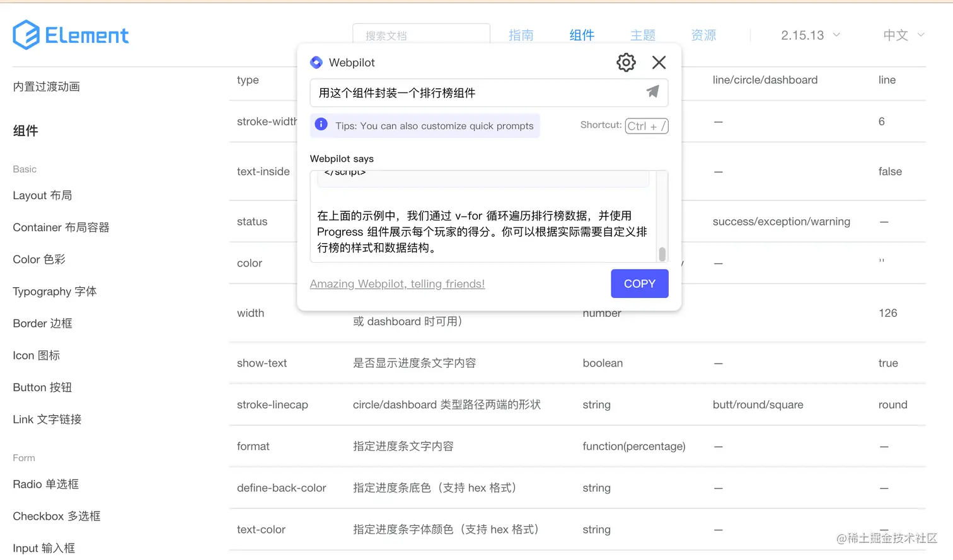Go to Button 按钮 page
The width and height of the screenshot is (953, 560).
42,387
